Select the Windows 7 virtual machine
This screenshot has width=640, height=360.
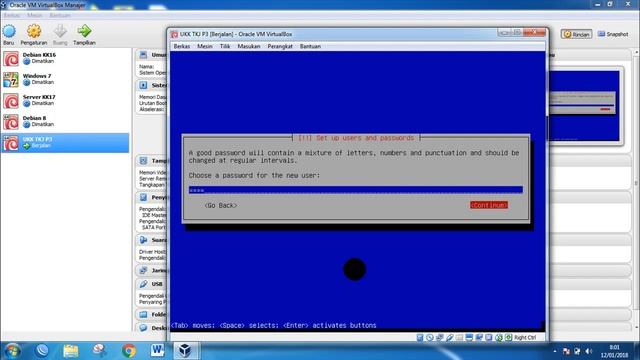click(x=65, y=80)
